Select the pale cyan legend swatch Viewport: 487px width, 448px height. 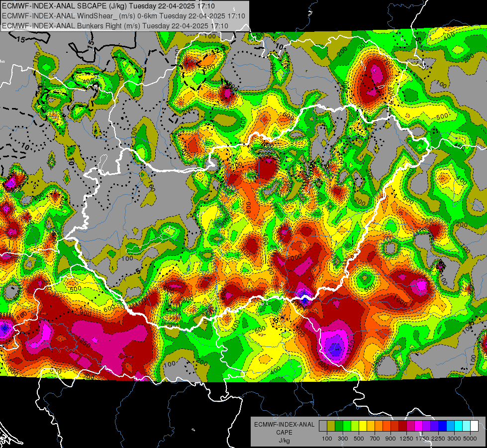(x=467, y=426)
